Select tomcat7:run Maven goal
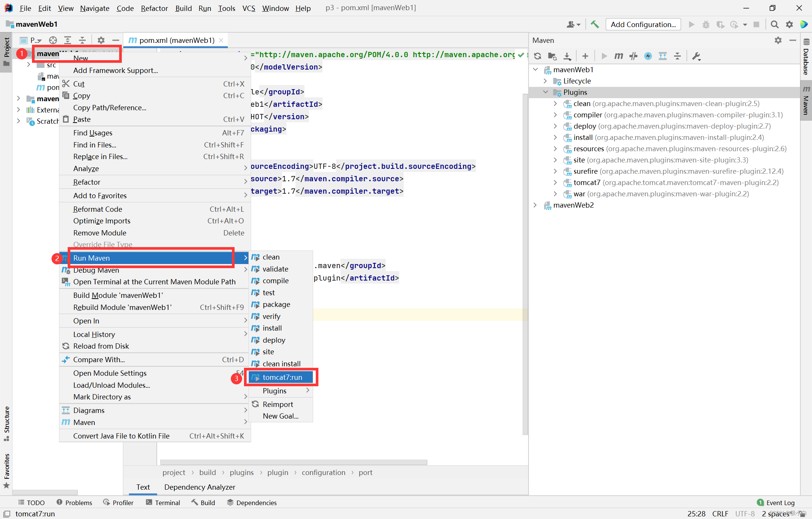812x519 pixels. pos(281,377)
